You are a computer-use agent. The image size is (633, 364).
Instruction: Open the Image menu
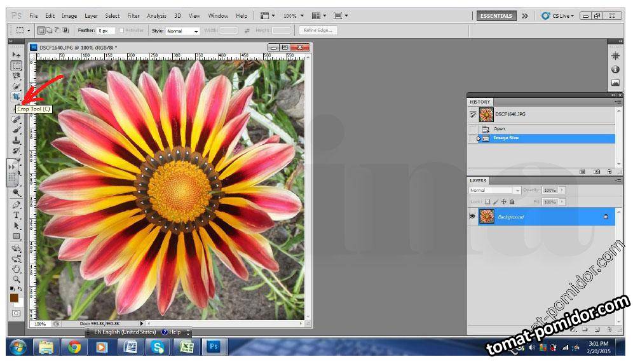click(69, 15)
